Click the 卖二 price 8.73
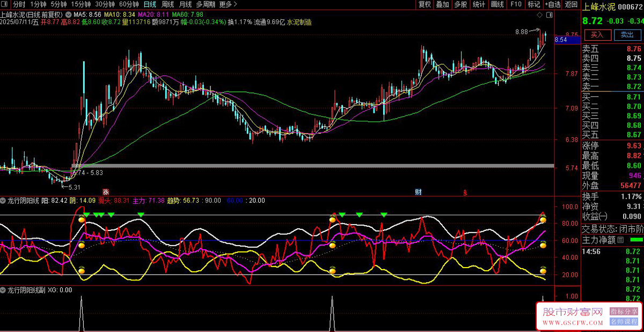 (x=633, y=77)
